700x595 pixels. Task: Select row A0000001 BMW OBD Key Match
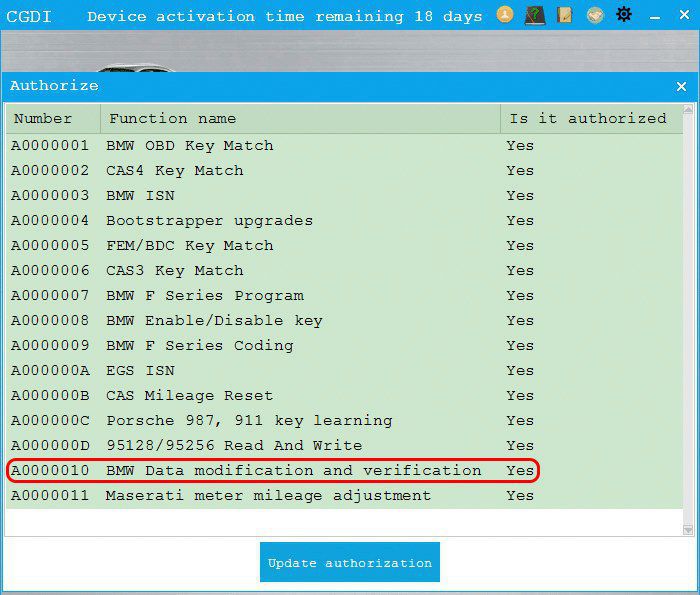(344, 146)
